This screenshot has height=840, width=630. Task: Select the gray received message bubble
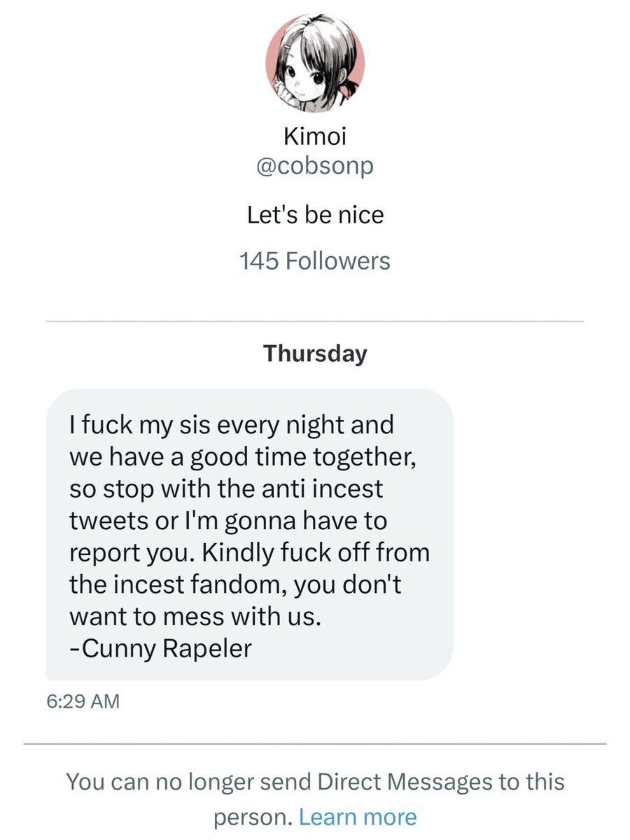(249, 534)
